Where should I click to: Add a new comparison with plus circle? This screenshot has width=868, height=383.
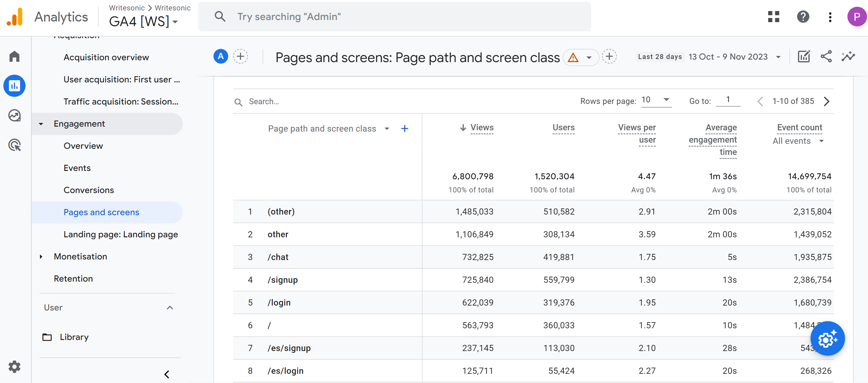[x=240, y=56]
